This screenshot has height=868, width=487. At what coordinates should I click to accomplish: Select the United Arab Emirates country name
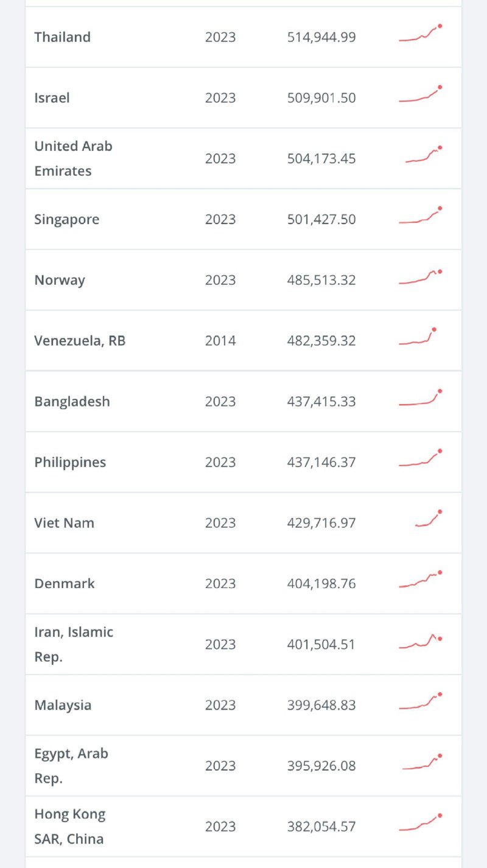pyautogui.click(x=73, y=158)
